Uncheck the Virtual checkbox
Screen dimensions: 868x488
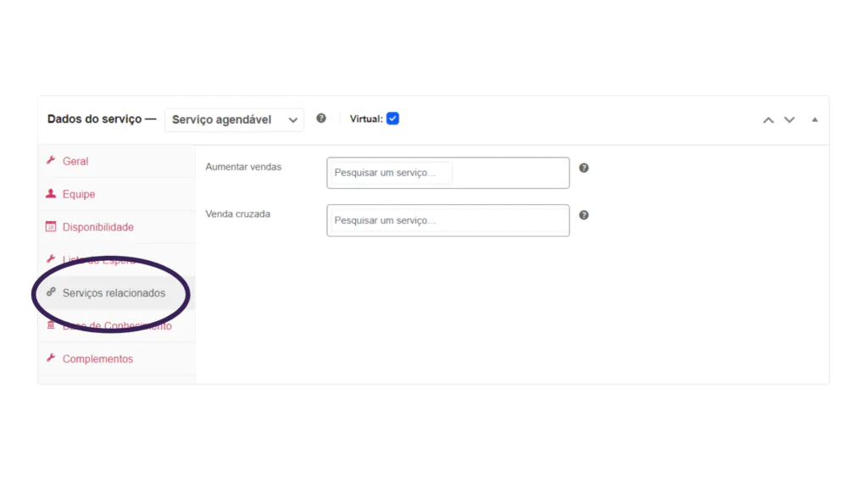(x=392, y=119)
